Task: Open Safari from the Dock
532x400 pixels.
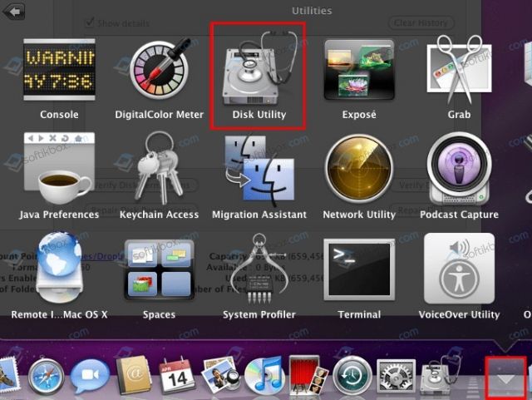Action: point(46,377)
